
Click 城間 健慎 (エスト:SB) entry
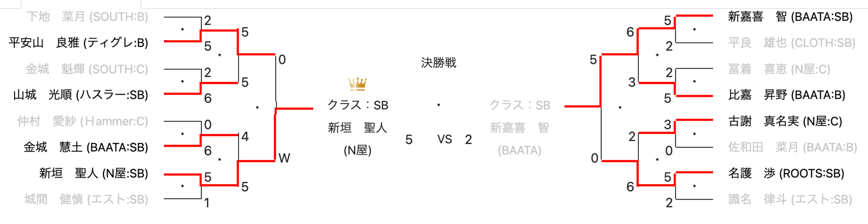[86, 199]
